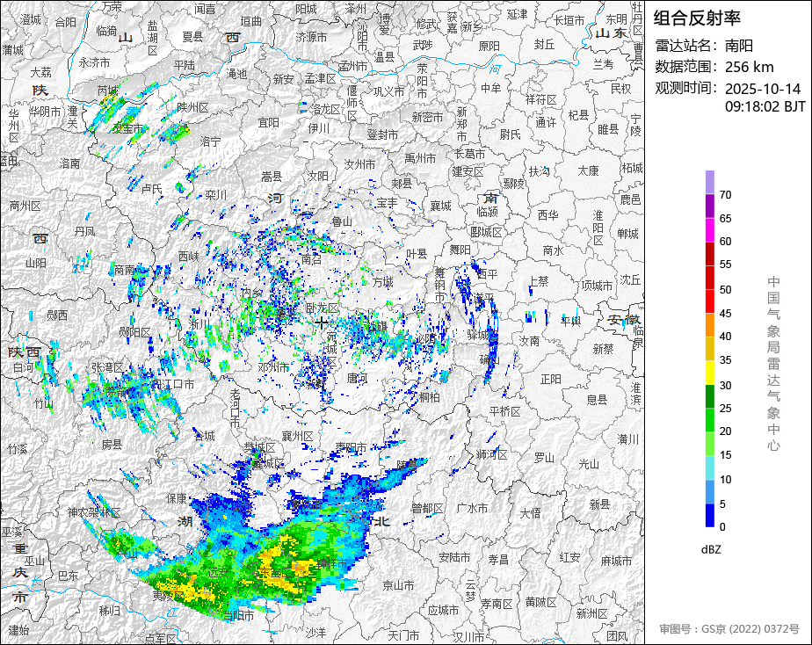This screenshot has height=645, width=812.
Task: Click the 麻城市 label
Action: 616,561
